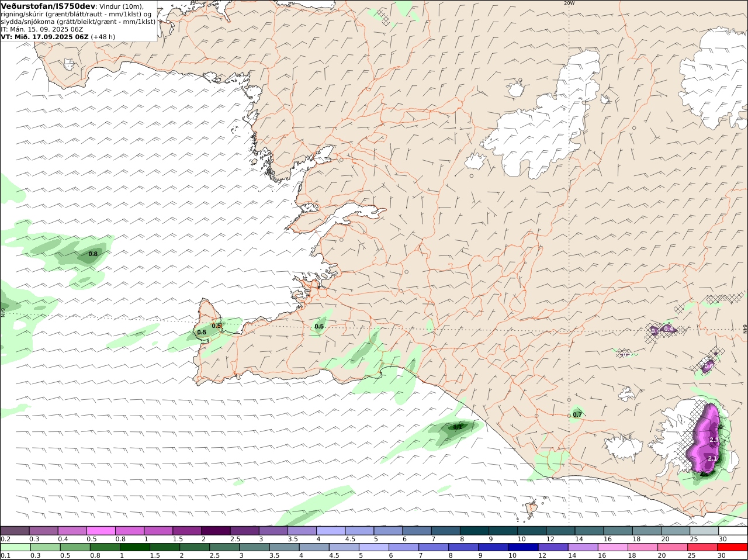
Task: Select the white 30 mm snow legend swatch
Action: pyautogui.click(x=733, y=531)
